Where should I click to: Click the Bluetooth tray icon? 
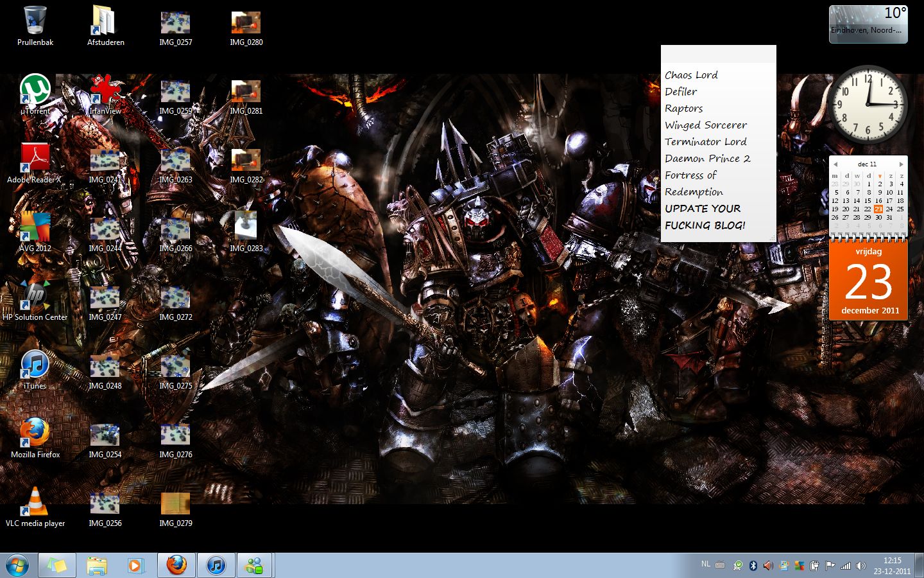point(753,566)
